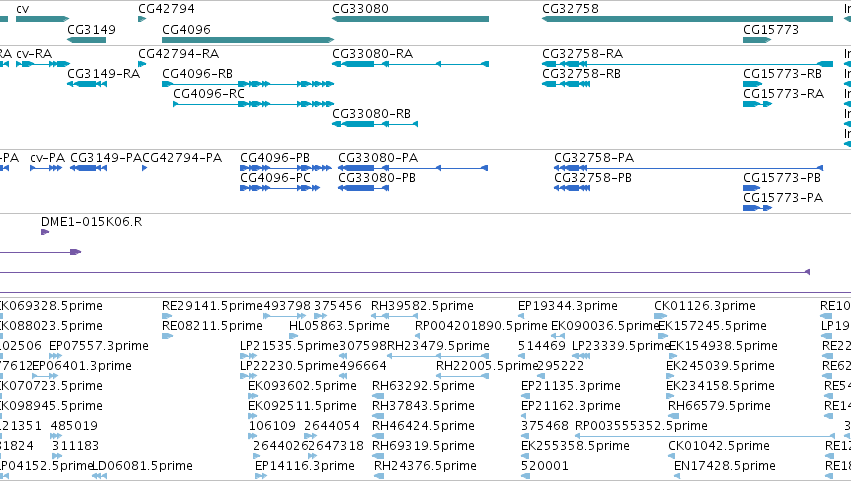Click EST LP23339.5prime

581,356
